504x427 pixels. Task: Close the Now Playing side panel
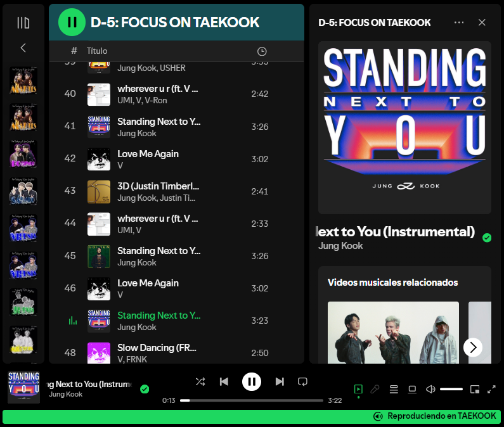click(x=482, y=23)
